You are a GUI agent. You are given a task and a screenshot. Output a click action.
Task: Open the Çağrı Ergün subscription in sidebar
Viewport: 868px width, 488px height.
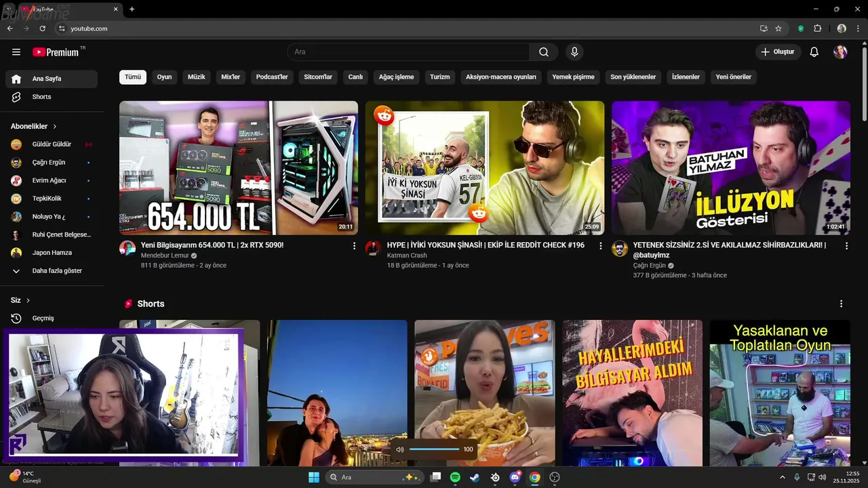[x=52, y=163]
